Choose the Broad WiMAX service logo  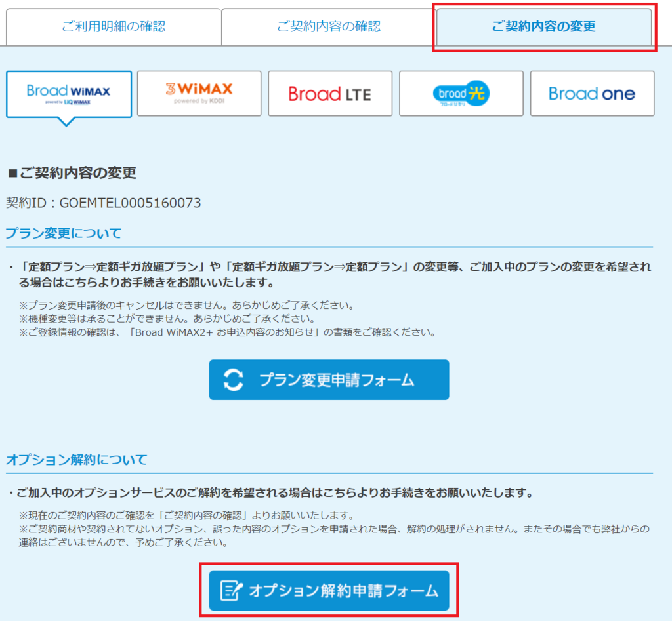[68, 94]
